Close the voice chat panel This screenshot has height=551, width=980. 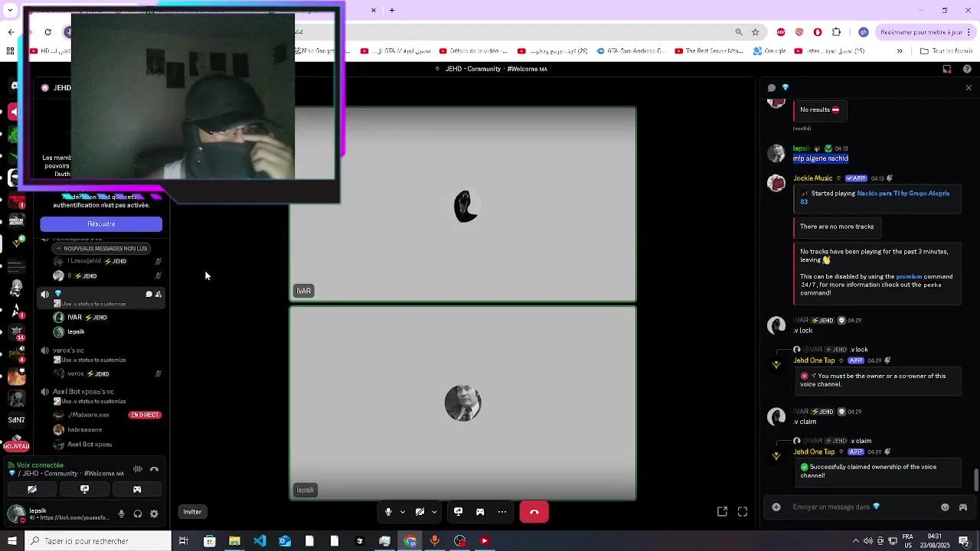tap(969, 88)
